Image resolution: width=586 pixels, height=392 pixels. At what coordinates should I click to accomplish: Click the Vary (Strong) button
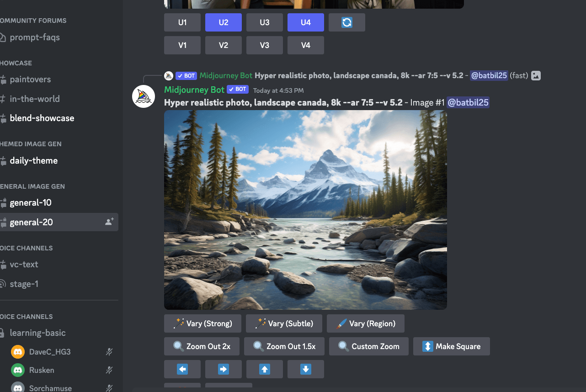pyautogui.click(x=202, y=323)
